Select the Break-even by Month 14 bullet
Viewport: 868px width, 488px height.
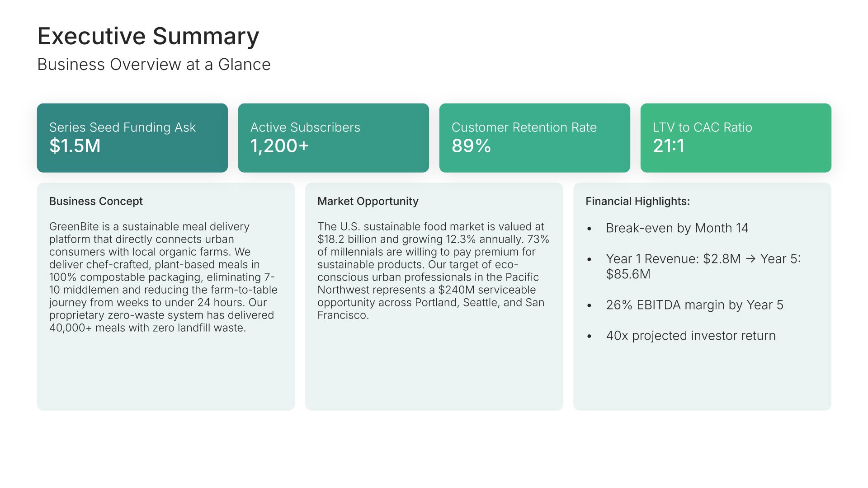click(x=677, y=228)
